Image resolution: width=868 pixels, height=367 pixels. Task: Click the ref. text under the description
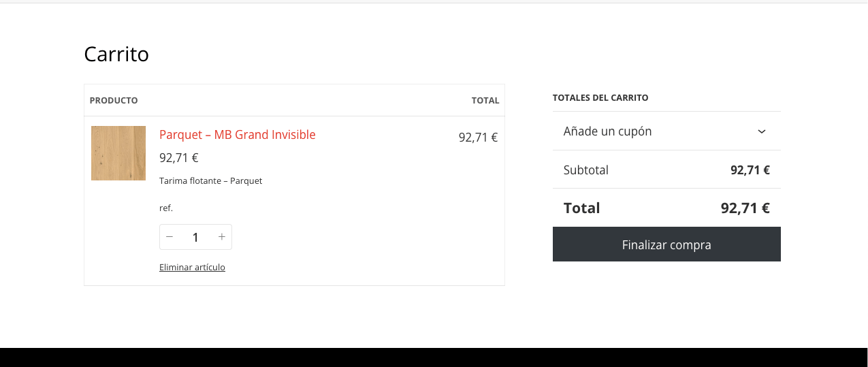(x=166, y=208)
